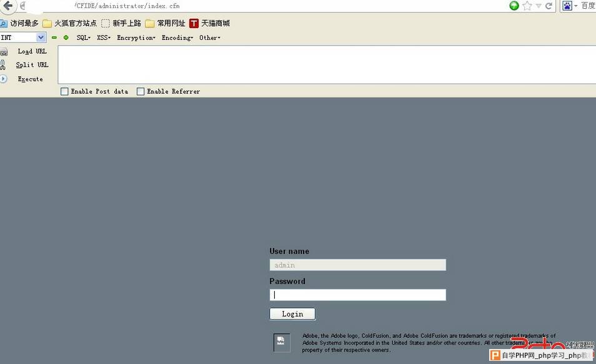Click the User name field showing admin

[358, 265]
